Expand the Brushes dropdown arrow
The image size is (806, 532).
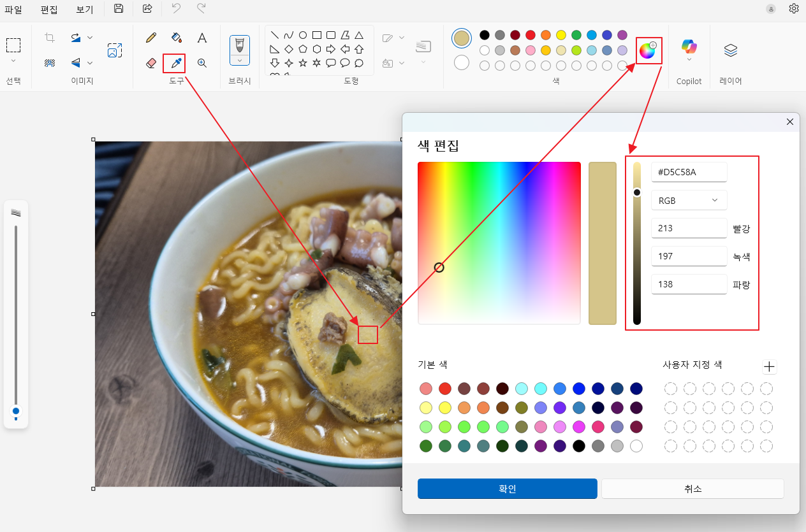[x=240, y=61]
